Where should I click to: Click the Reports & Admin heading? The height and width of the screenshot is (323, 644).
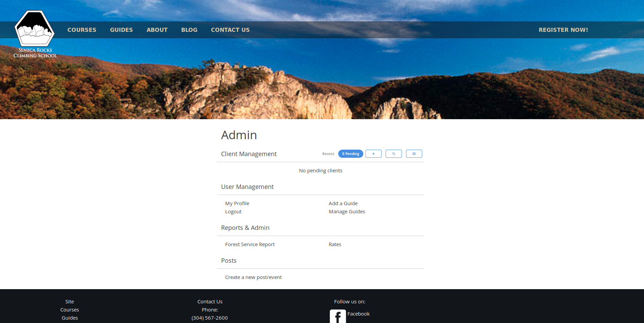[245, 228]
